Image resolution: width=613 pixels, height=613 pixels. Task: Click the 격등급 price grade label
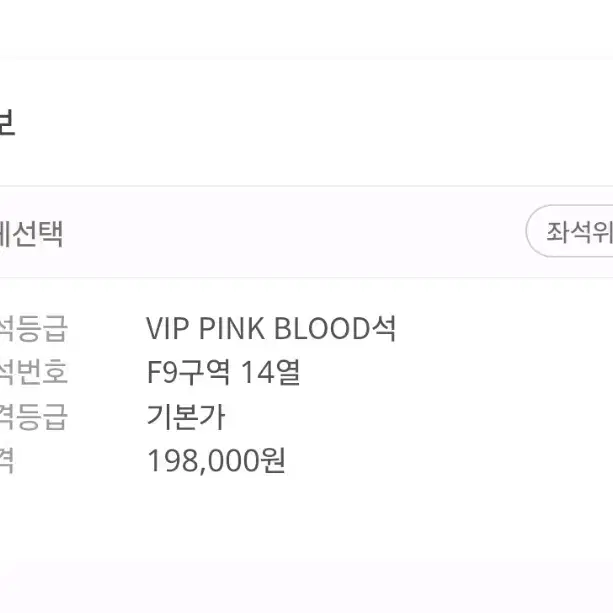pos(34,417)
